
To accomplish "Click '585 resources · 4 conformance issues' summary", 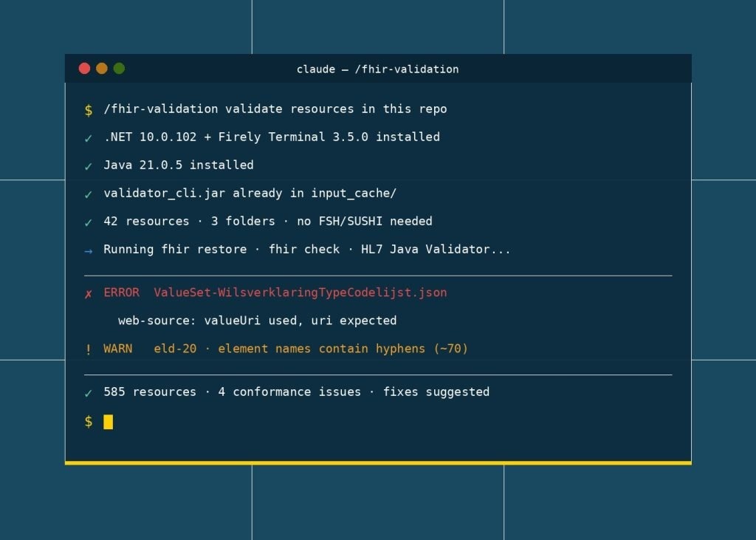I will 297,392.
